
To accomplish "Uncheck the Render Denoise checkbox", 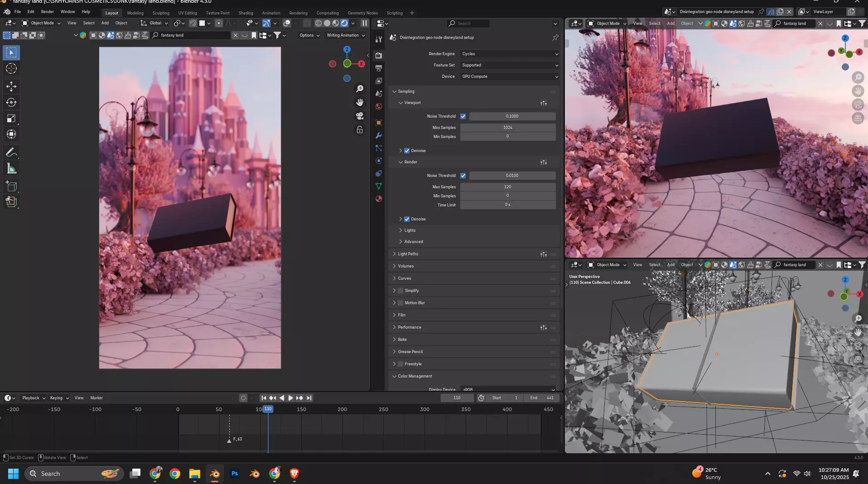I will click(x=407, y=219).
